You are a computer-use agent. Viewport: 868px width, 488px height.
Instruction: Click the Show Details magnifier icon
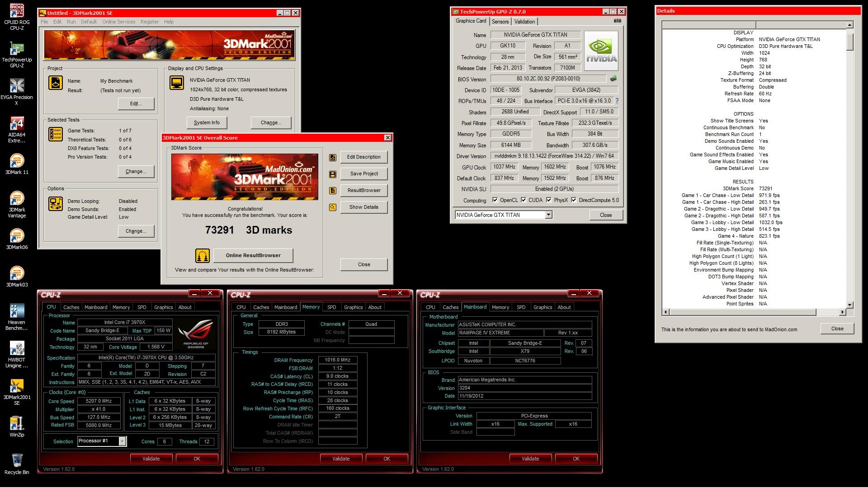[x=333, y=207]
